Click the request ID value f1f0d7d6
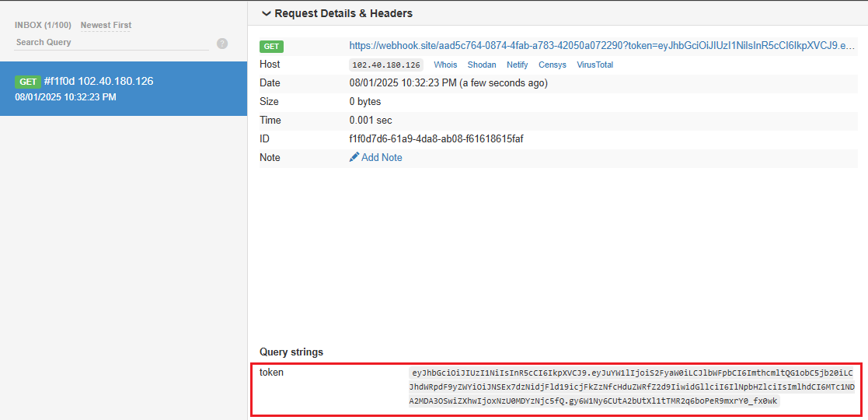 coord(441,138)
